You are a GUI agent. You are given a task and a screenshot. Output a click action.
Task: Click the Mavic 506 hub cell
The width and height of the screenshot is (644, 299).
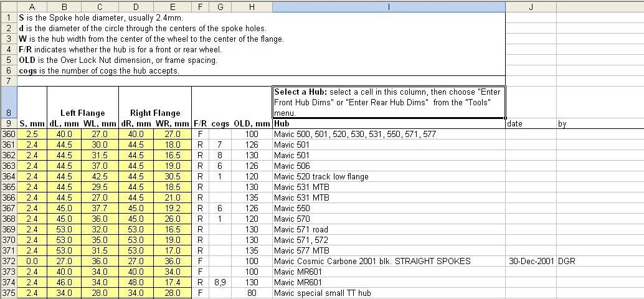pyautogui.click(x=389, y=166)
